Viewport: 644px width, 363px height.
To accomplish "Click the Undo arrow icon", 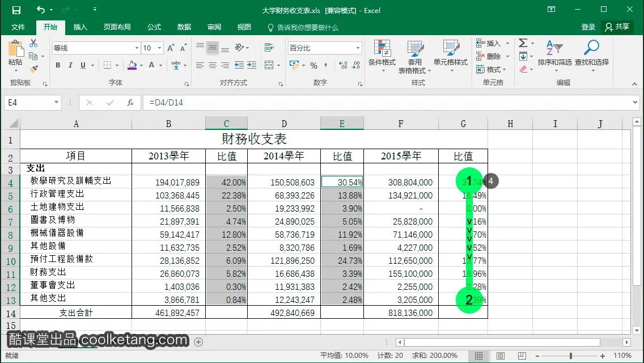I will [41, 10].
